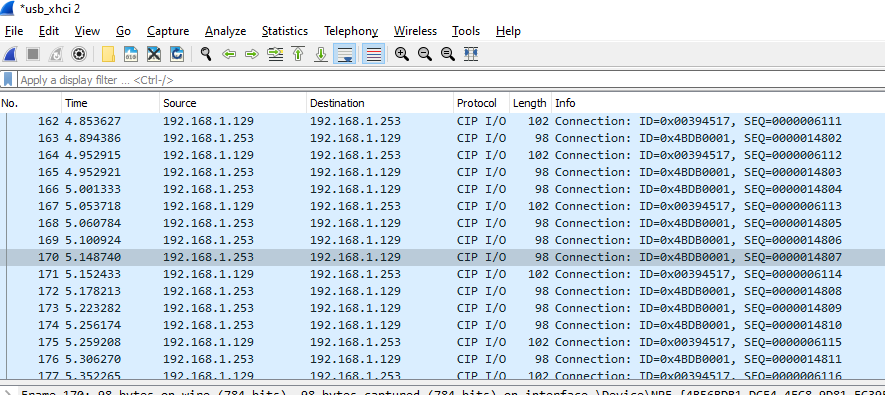Open the Edit menu
Viewport: 885px width, 395px height.
pyautogui.click(x=49, y=31)
